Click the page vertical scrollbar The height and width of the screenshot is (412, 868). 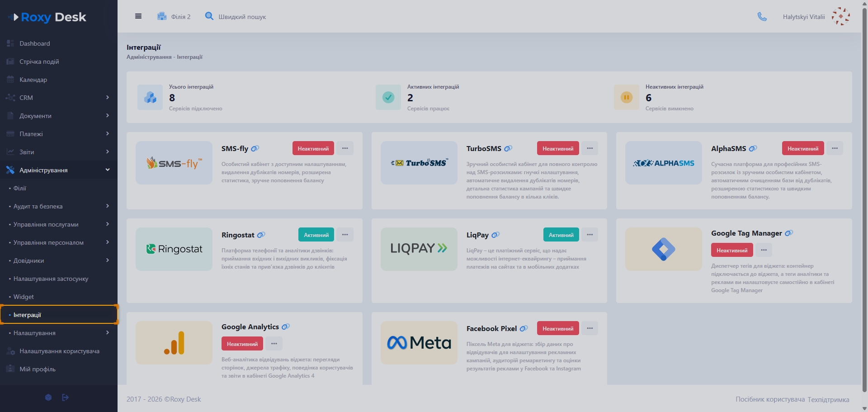(865, 199)
